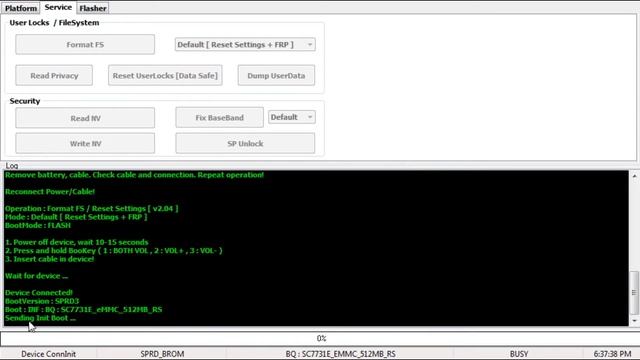
Task: Click the Read Privacy button
Action: tap(54, 76)
